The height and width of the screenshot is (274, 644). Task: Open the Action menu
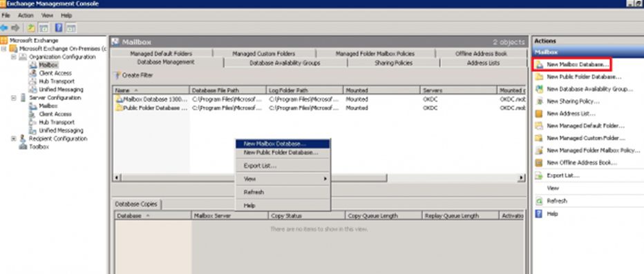tap(26, 16)
